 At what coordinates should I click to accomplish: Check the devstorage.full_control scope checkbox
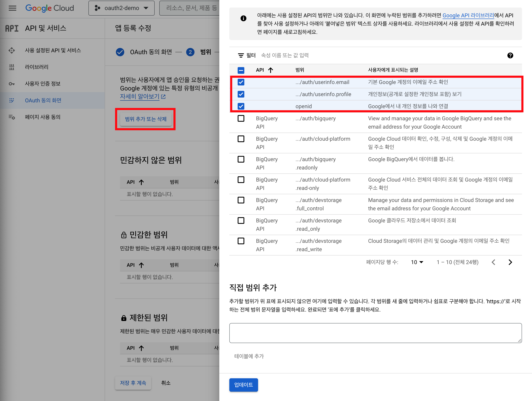pos(241,200)
